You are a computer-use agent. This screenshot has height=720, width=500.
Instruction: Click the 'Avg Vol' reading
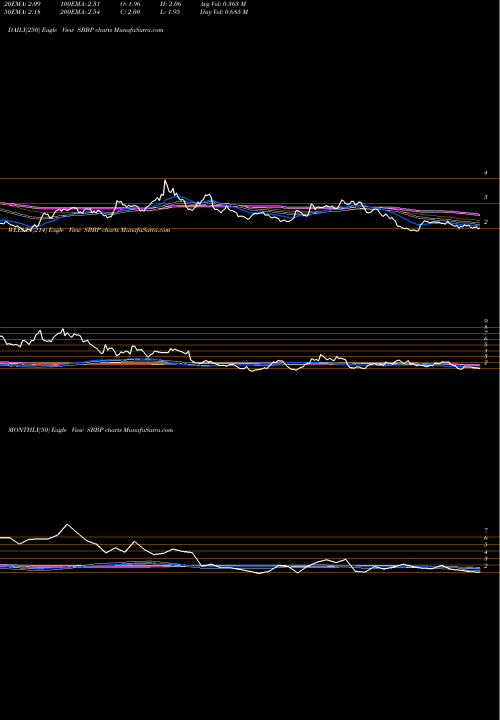pyautogui.click(x=223, y=4)
